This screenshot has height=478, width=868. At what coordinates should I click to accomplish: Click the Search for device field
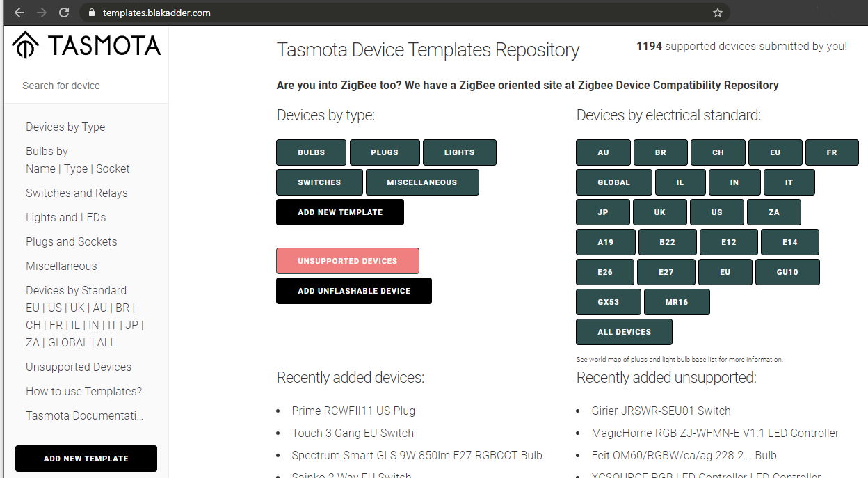tap(86, 86)
